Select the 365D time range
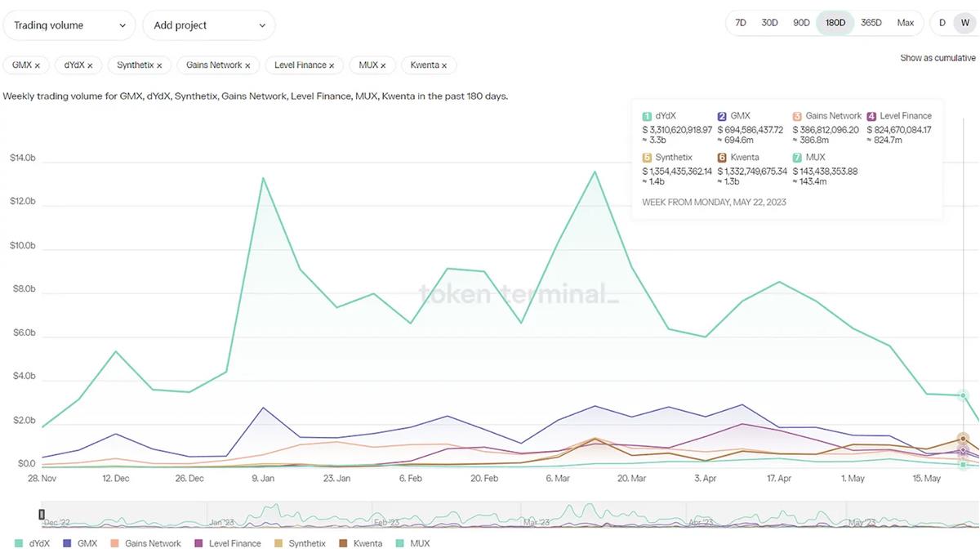980x549 pixels. pyautogui.click(x=871, y=23)
